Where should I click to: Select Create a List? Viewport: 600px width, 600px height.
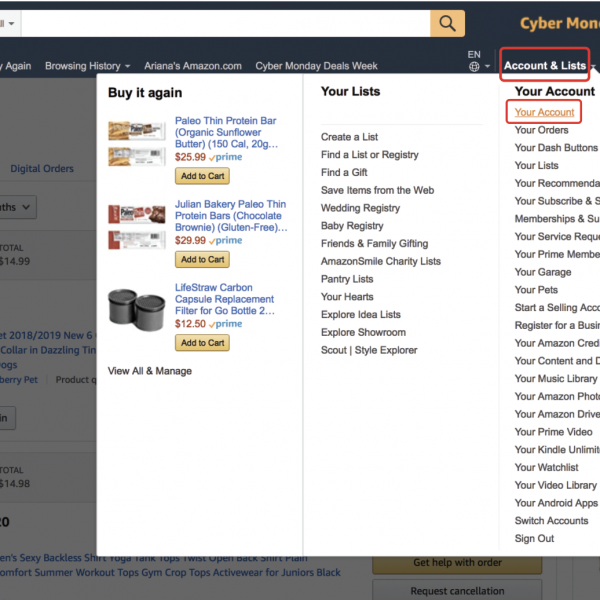pyautogui.click(x=349, y=137)
